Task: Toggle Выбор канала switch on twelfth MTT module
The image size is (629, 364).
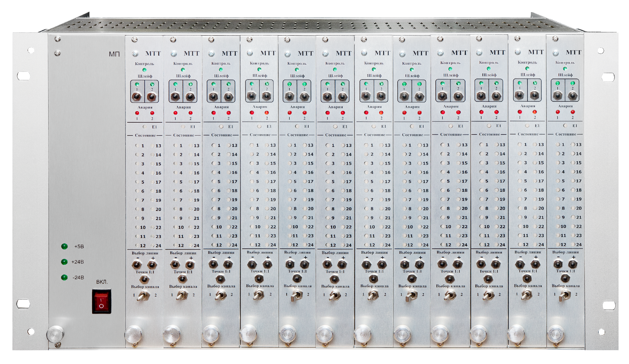Action: (x=565, y=295)
